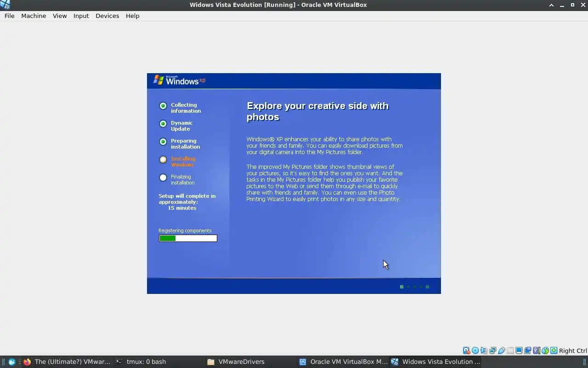Click the USB devices status icon
The width and height of the screenshot is (588, 368).
[x=501, y=351]
